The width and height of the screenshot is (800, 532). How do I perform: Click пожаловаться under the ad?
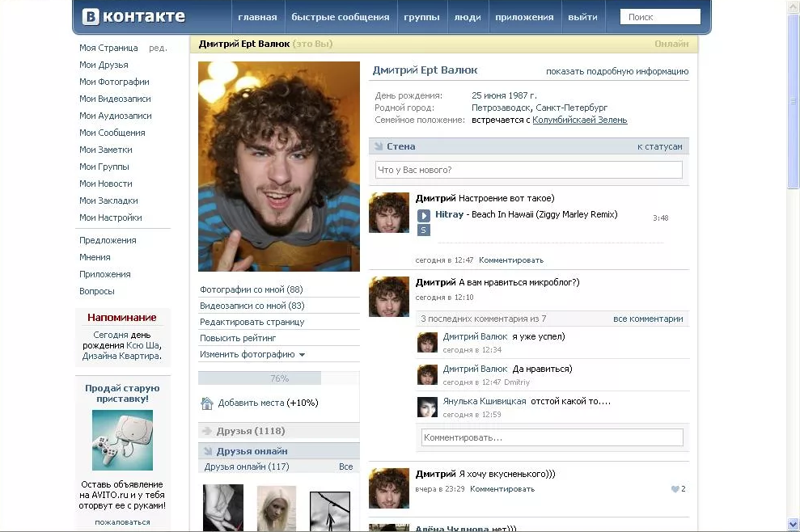(122, 522)
